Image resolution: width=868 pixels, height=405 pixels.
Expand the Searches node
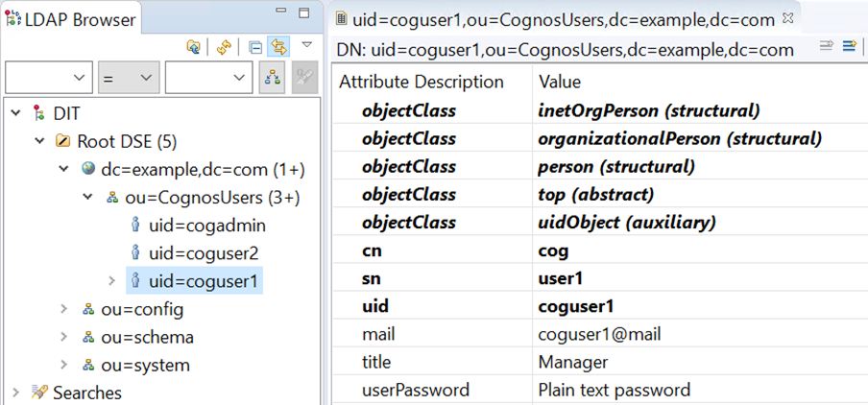pyautogui.click(x=15, y=393)
